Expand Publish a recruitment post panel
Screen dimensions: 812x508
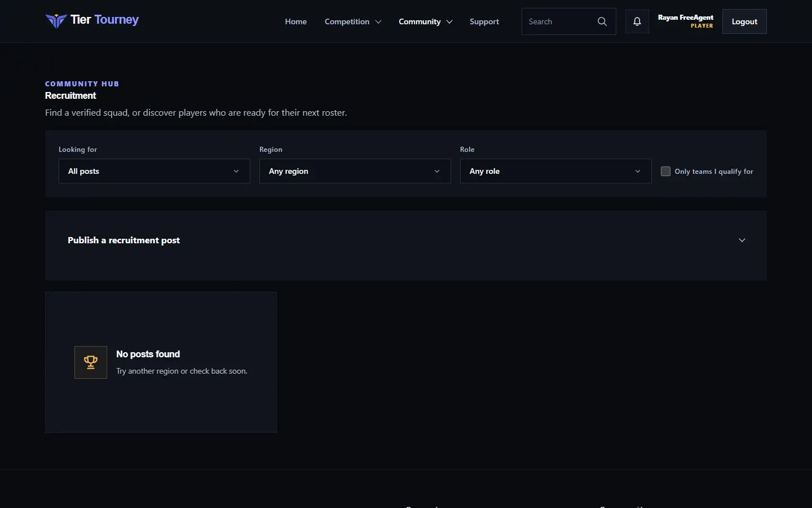(406, 240)
